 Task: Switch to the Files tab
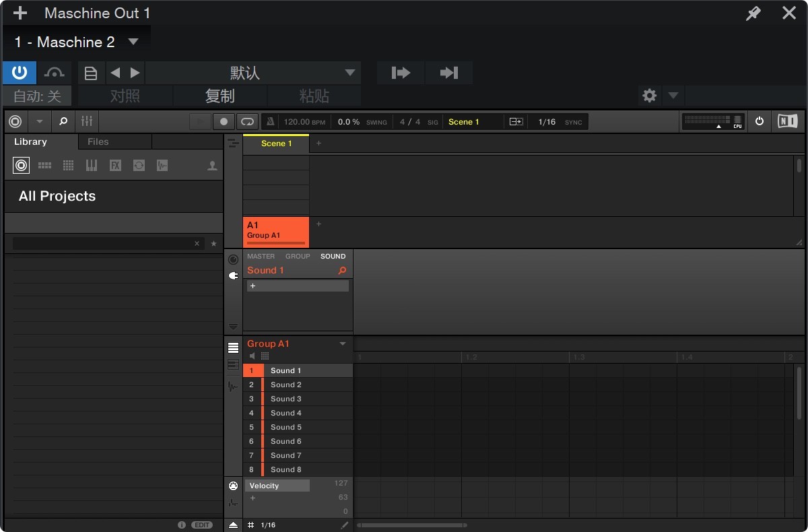coord(98,141)
